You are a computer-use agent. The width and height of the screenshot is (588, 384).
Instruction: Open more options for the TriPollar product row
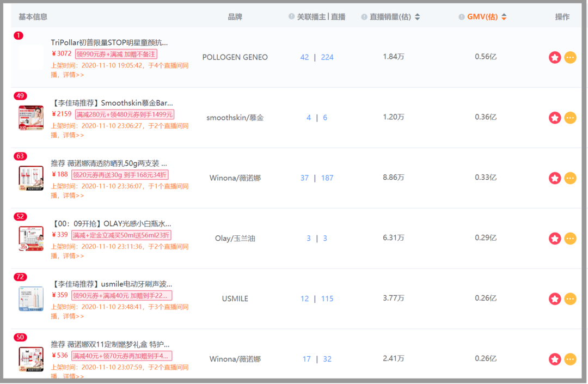point(570,57)
